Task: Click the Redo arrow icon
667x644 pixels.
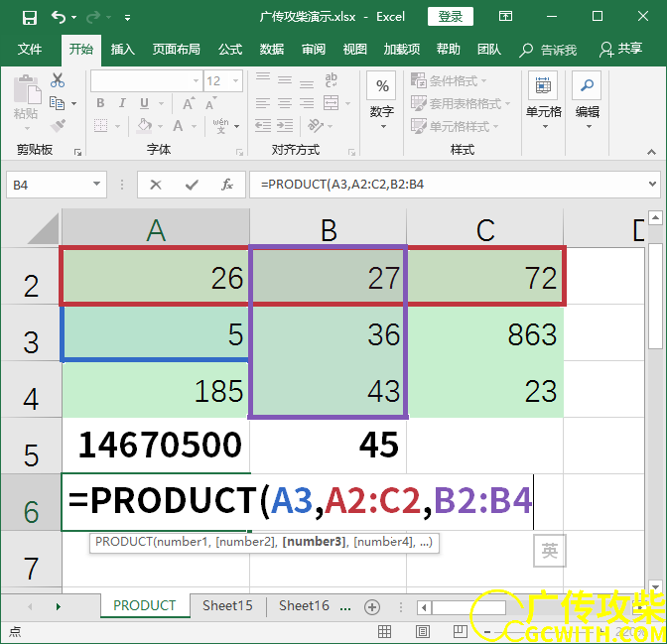Action: (92, 17)
